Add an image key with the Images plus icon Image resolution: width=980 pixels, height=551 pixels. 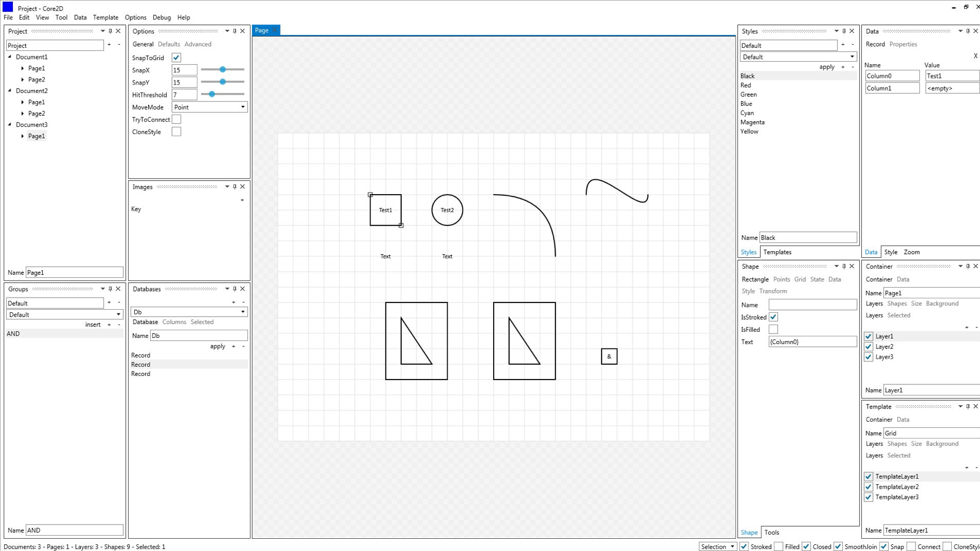pos(243,200)
